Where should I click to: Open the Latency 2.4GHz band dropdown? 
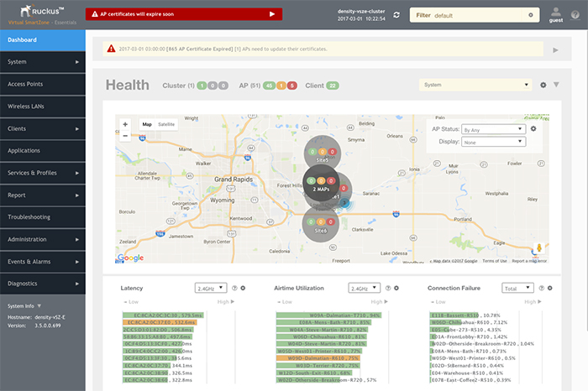coord(210,288)
